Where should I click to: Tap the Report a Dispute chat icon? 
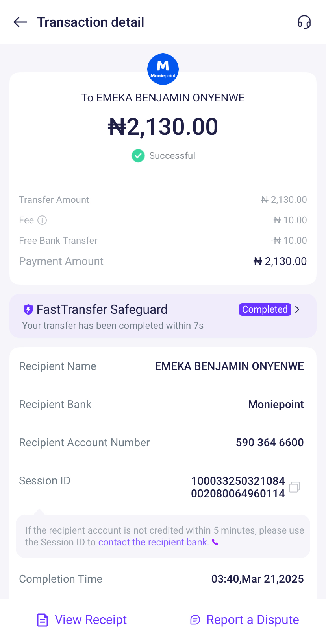click(x=195, y=620)
